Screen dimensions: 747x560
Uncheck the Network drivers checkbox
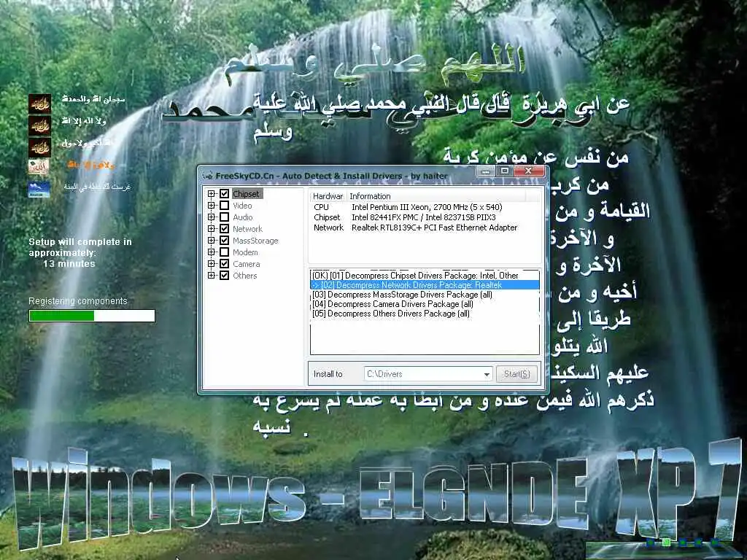point(225,228)
